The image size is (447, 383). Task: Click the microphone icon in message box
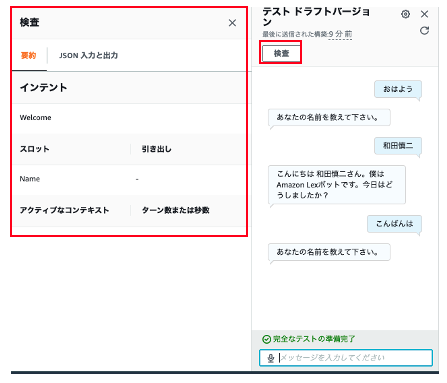pyautogui.click(x=271, y=358)
